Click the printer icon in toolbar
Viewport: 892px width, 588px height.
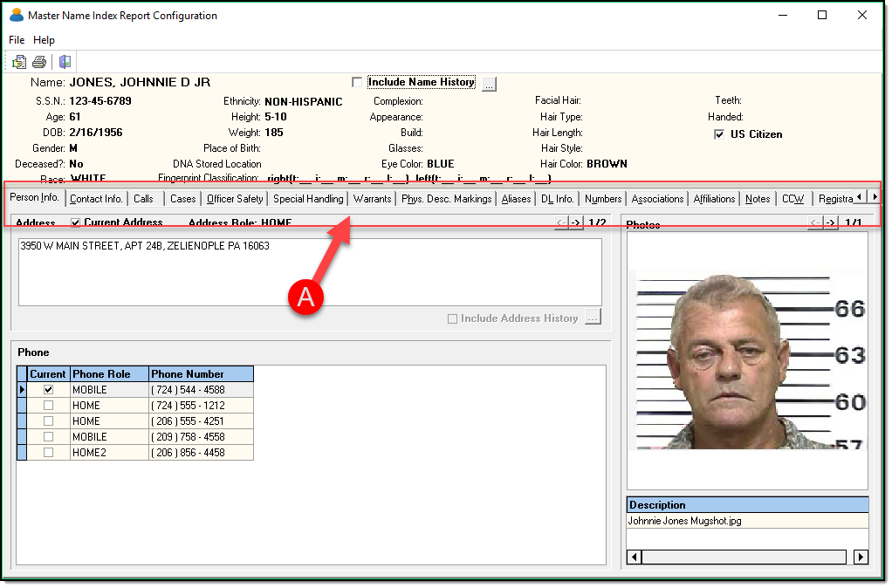pos(39,62)
